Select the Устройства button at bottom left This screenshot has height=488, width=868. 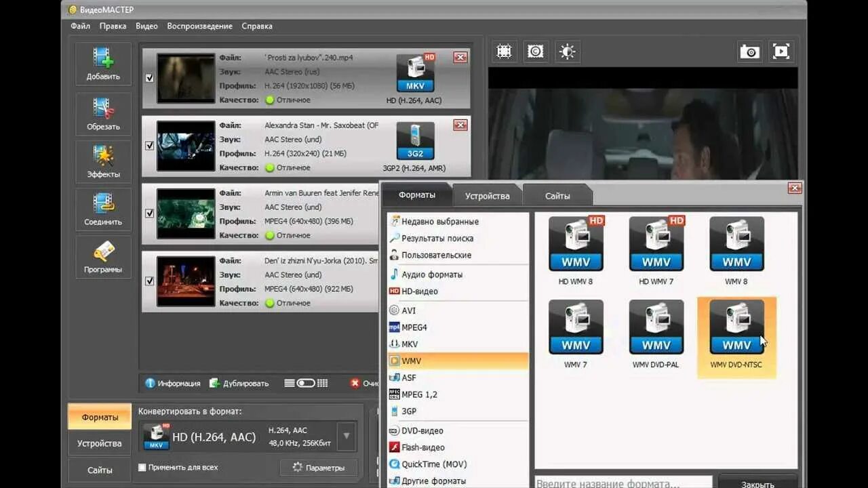(x=100, y=443)
